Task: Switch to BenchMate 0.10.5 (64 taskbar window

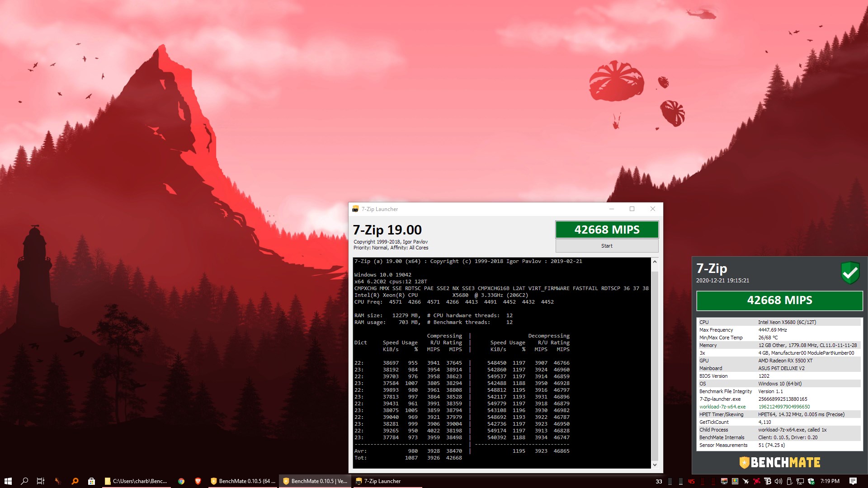Action: tap(243, 481)
